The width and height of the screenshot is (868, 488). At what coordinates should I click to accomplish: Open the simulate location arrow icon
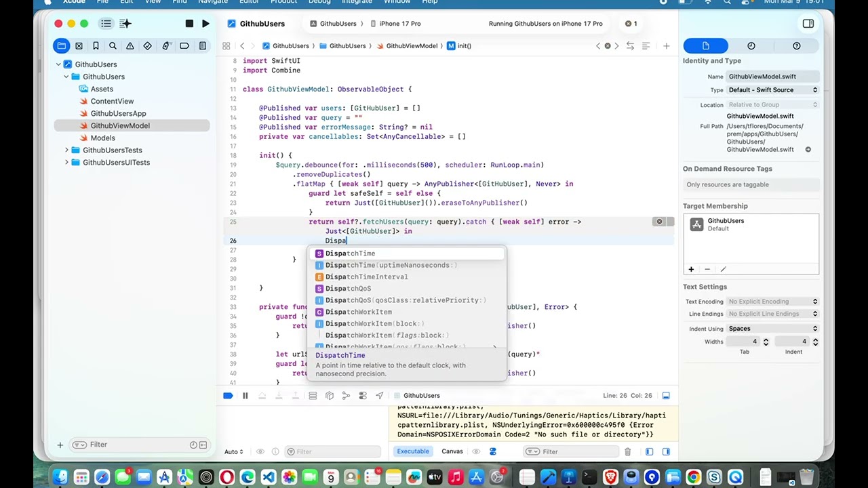(379, 396)
